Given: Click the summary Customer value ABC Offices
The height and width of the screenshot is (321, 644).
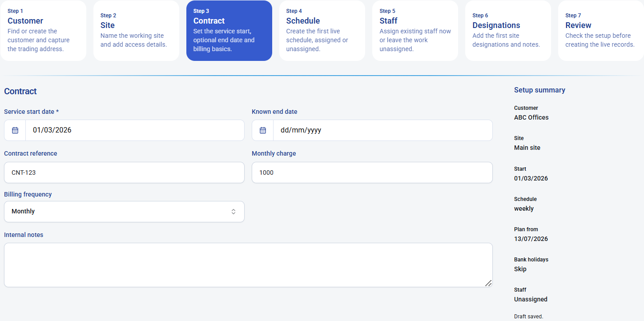Looking at the screenshot, I should (x=531, y=118).
